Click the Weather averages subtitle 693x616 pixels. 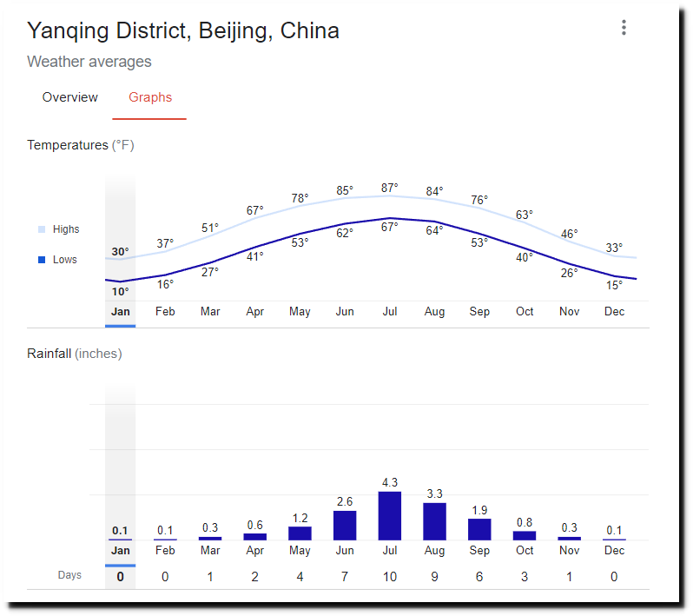(x=89, y=62)
